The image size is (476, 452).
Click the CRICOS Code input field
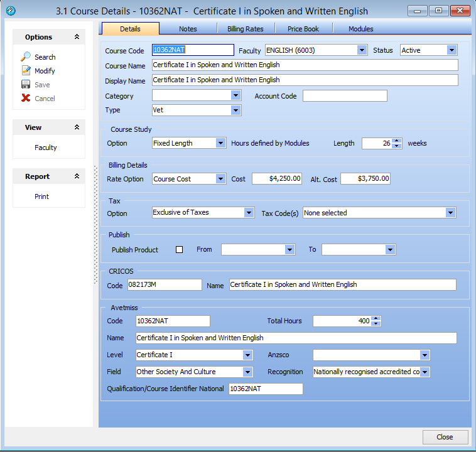(x=163, y=285)
